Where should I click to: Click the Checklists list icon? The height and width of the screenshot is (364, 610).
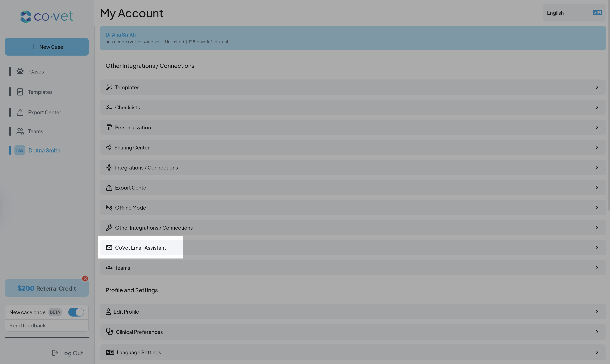(x=109, y=107)
